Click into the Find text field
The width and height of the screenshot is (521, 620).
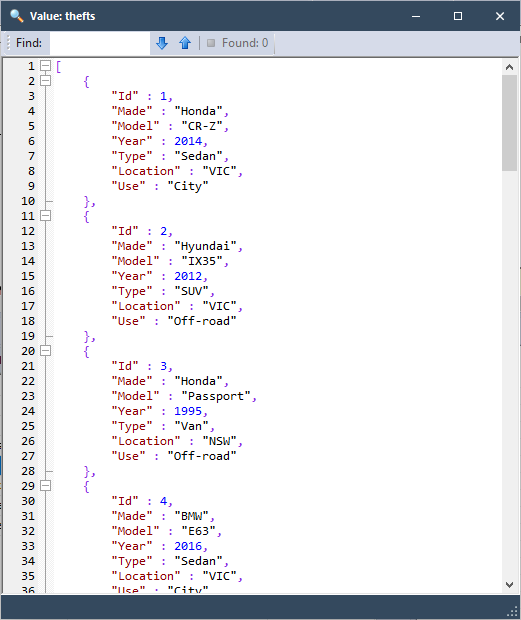click(x=100, y=43)
